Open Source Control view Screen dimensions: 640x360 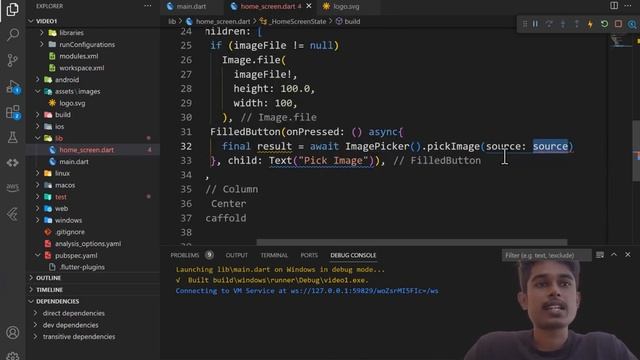13,60
